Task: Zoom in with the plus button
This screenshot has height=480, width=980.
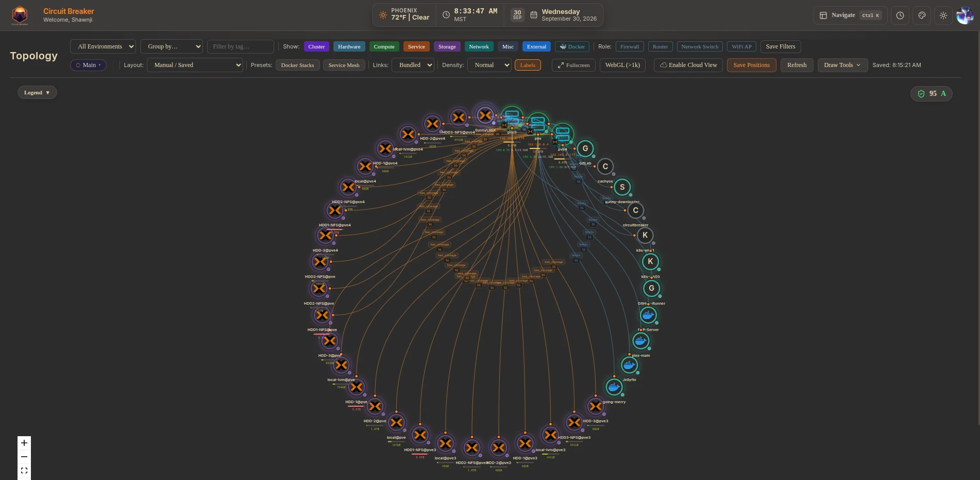Action: pyautogui.click(x=24, y=443)
